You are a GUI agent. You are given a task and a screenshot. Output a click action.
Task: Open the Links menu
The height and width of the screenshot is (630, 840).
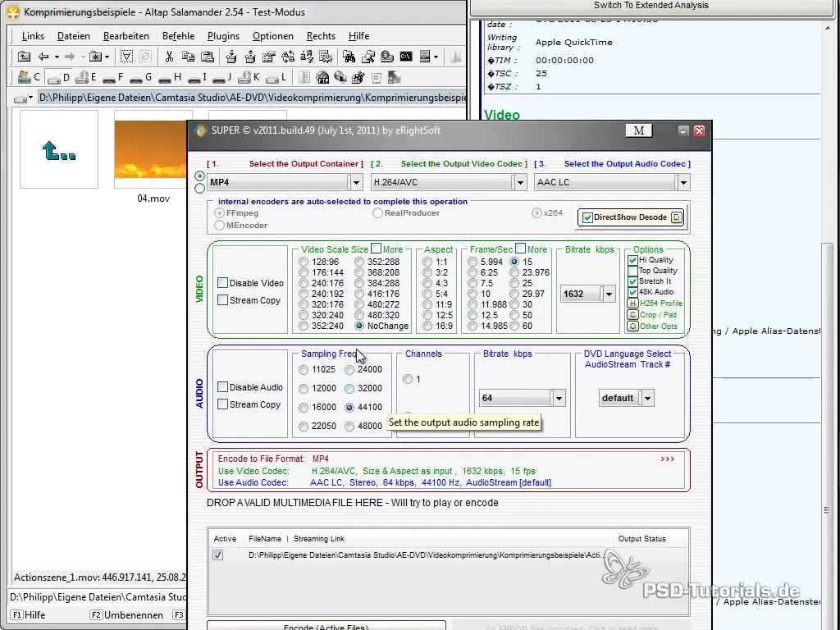point(33,36)
